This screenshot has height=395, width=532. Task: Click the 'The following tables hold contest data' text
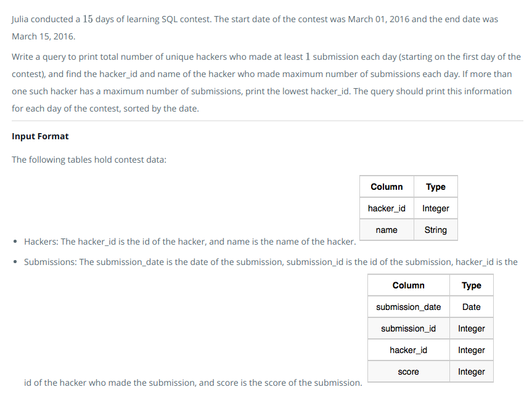(89, 160)
